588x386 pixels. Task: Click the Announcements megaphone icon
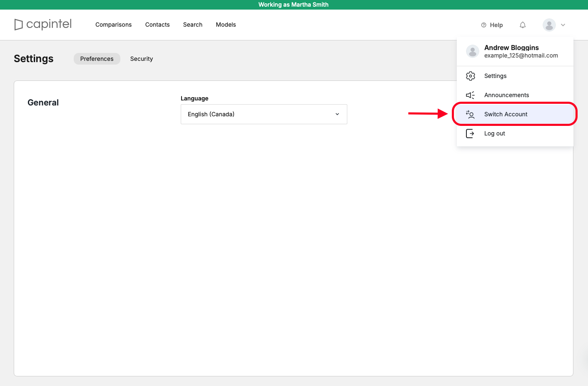pos(471,95)
